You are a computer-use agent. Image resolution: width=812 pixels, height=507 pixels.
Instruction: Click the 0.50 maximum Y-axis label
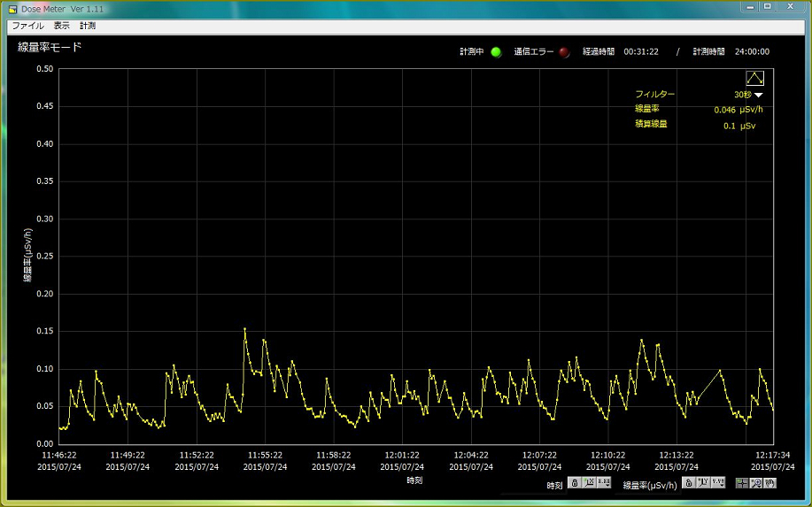[x=43, y=69]
